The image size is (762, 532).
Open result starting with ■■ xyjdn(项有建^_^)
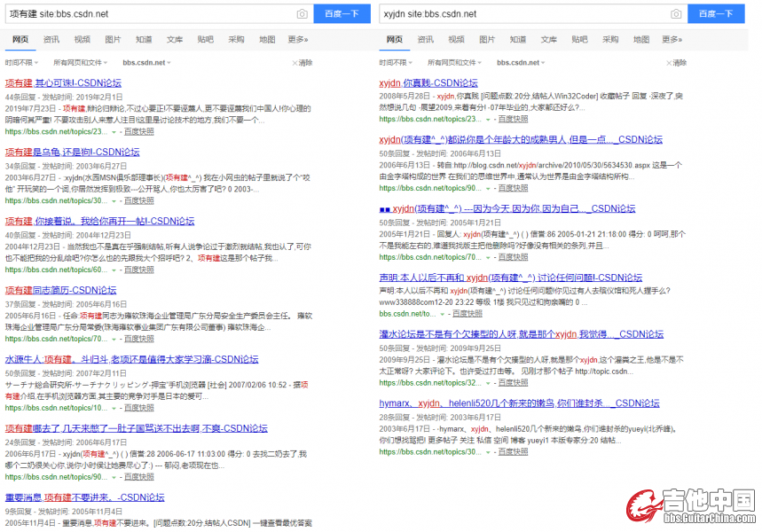coord(507,208)
